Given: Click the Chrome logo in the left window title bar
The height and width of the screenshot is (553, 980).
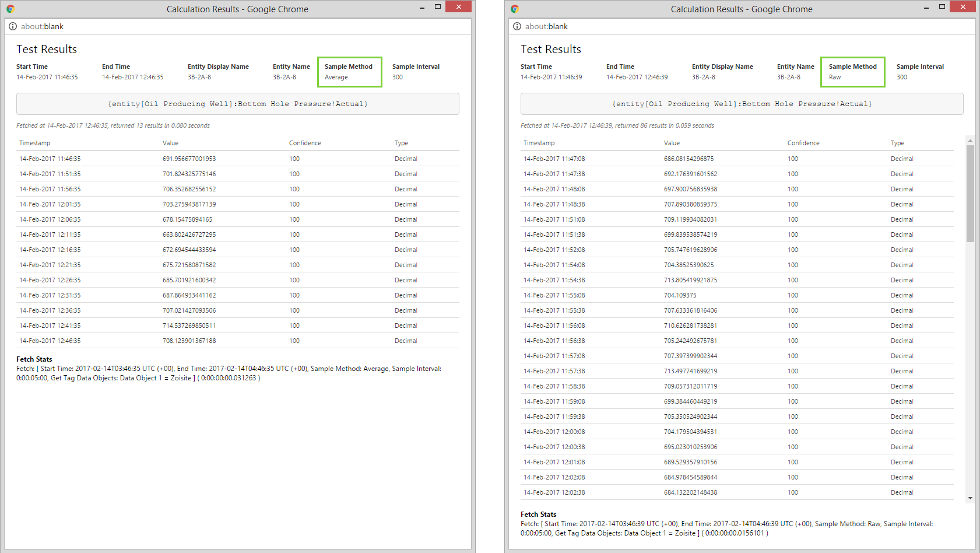Looking at the screenshot, I should click(10, 9).
